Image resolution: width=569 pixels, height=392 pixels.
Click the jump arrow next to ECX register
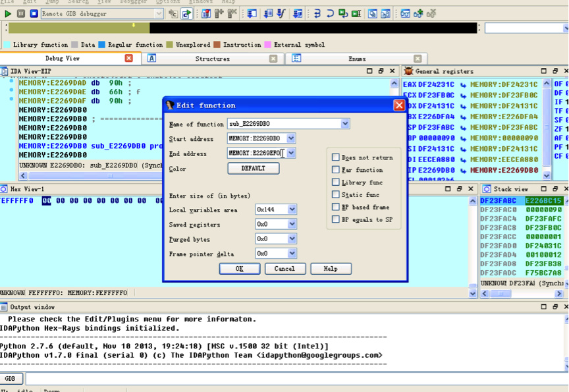(x=463, y=95)
